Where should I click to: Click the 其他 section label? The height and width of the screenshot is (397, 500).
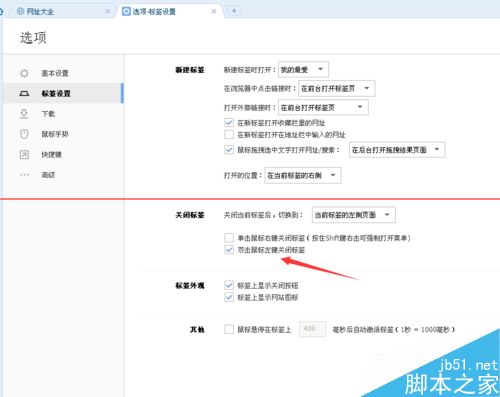197,330
